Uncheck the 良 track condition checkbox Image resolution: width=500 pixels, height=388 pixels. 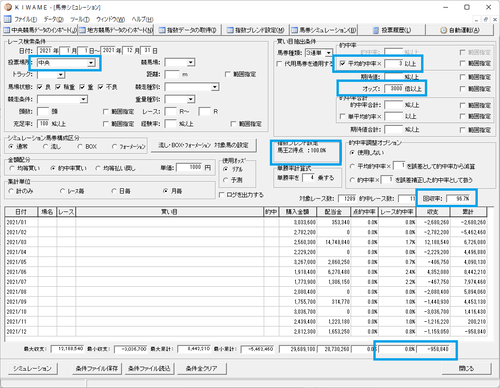tap(40, 87)
